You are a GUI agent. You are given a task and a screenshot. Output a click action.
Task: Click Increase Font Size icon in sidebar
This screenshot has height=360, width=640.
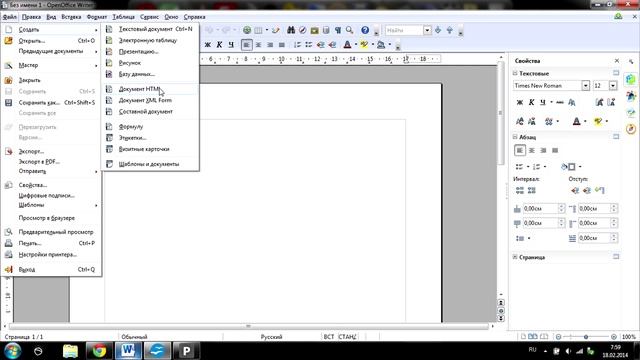tap(599, 102)
